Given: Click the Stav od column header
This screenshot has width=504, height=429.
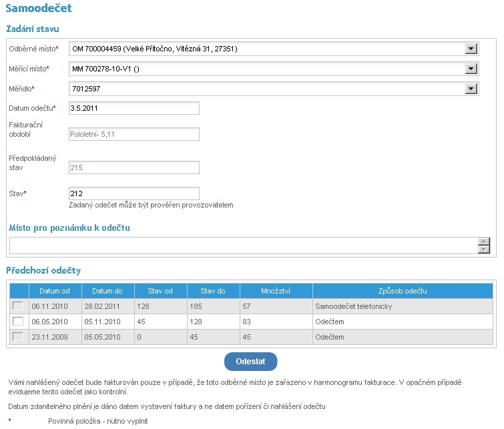Looking at the screenshot, I should pyautogui.click(x=160, y=291).
